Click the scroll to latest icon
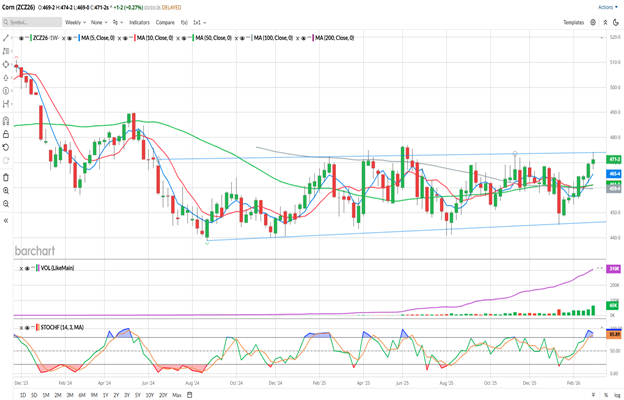Image resolution: width=624 pixels, height=400 pixels. 593,395
